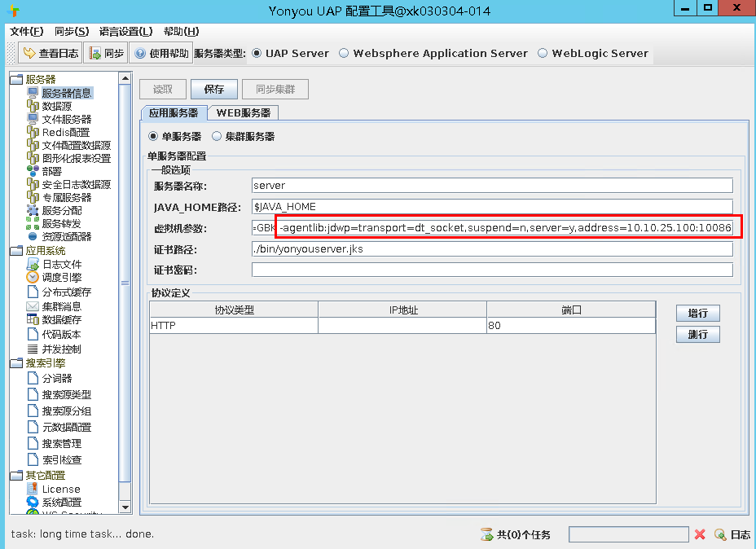Open the 同步(S) menu

click(x=72, y=31)
